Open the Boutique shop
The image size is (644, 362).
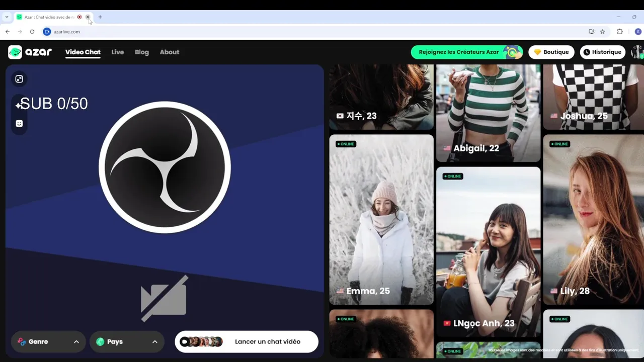(551, 52)
